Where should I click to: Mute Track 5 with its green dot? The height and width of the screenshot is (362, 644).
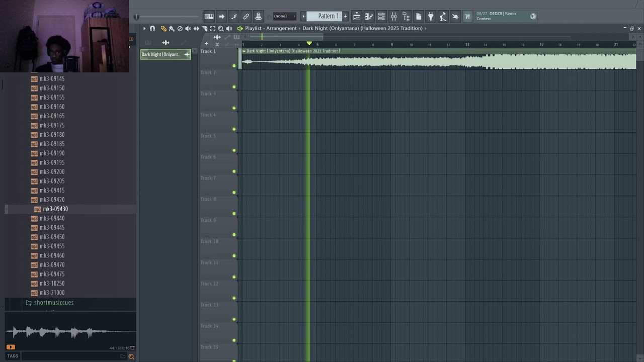pyautogui.click(x=234, y=150)
